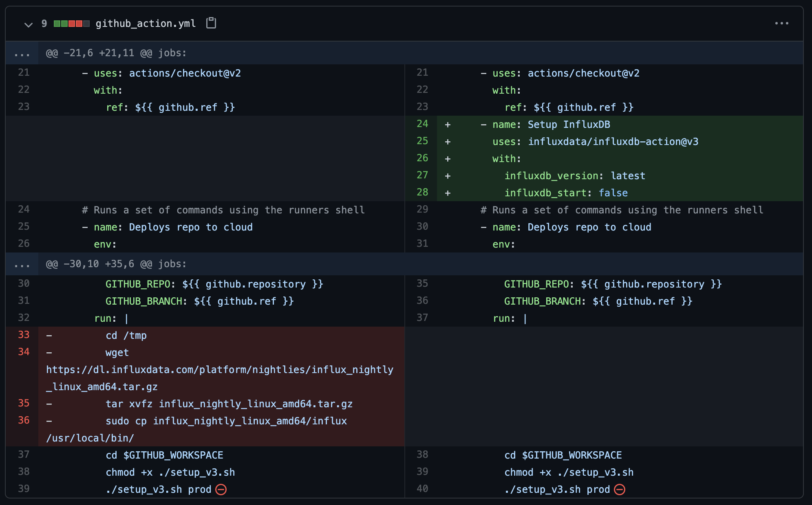Select old line number 33 marking cd /tmp
This screenshot has width=812, height=505.
pyautogui.click(x=23, y=335)
